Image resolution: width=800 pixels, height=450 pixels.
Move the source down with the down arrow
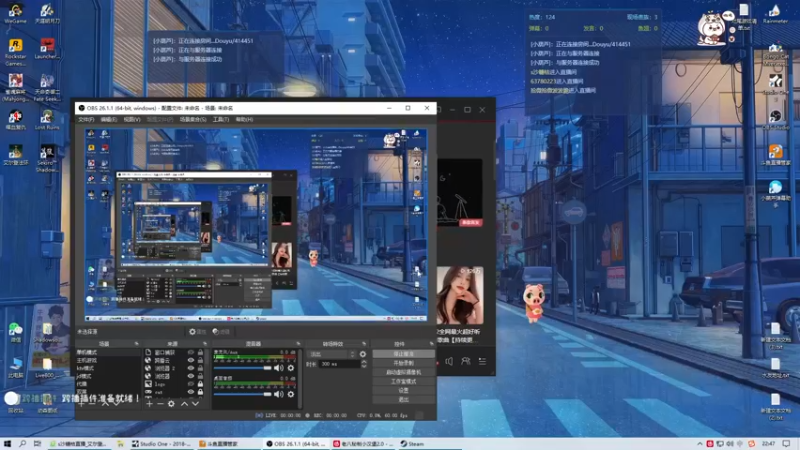195,404
